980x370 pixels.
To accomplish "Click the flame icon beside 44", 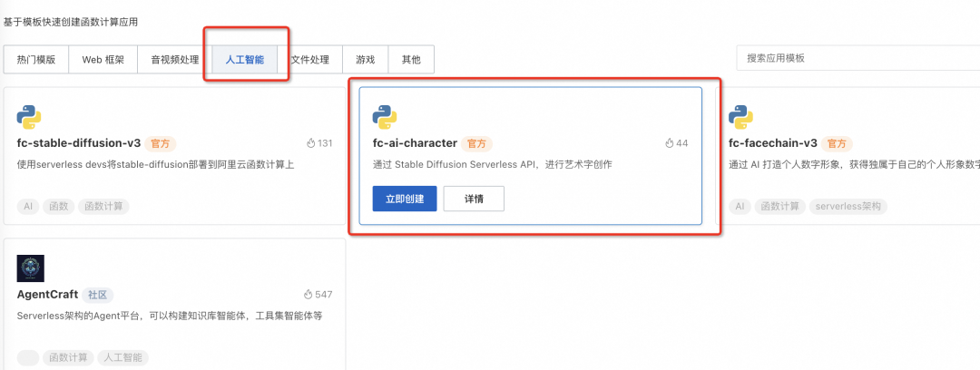I will click(670, 143).
